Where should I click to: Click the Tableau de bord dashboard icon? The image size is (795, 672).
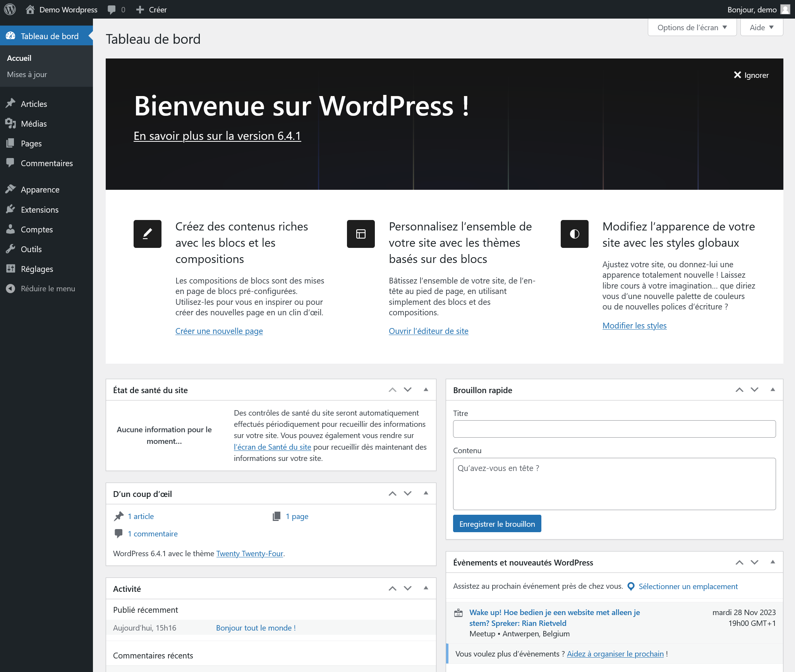[10, 36]
